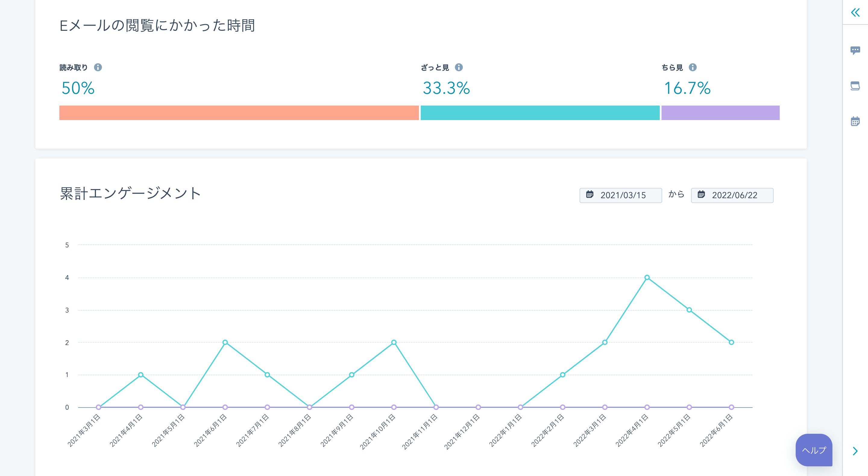The height and width of the screenshot is (476, 868).
Task: Select teal data point at 2022年6月1日
Action: pyautogui.click(x=731, y=342)
